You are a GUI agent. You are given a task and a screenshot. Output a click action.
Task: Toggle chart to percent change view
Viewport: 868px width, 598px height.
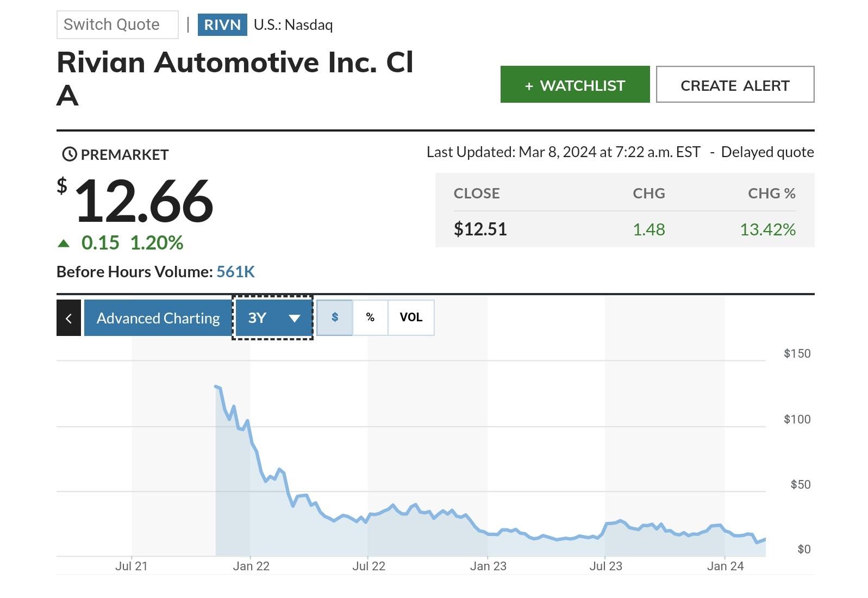370,317
